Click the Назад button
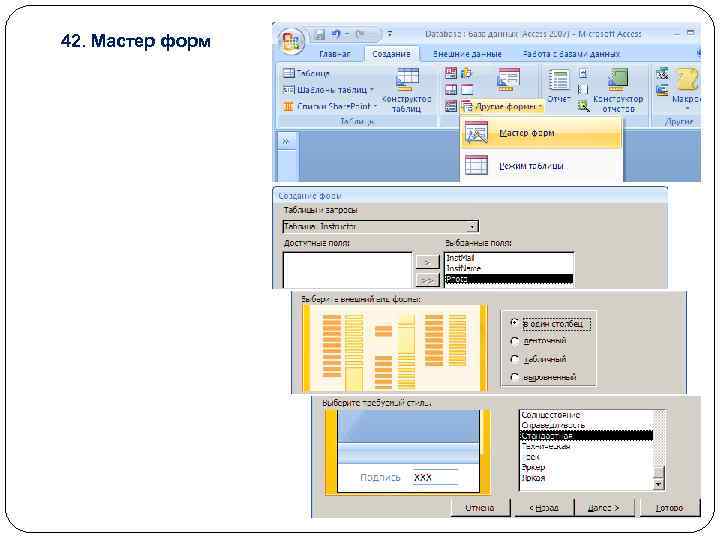720x540 pixels. (x=544, y=508)
